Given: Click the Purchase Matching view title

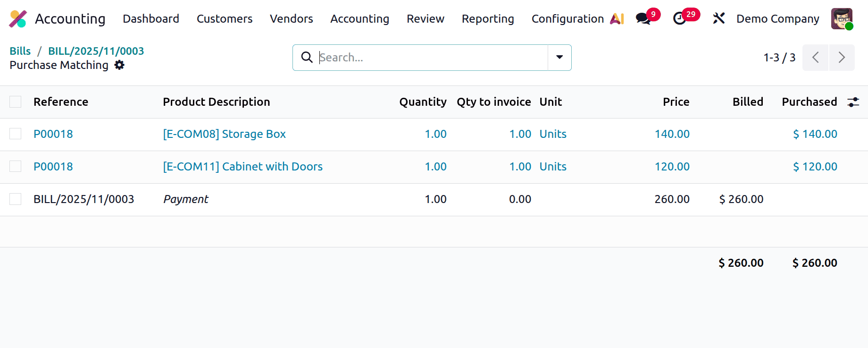Looking at the screenshot, I should [59, 65].
